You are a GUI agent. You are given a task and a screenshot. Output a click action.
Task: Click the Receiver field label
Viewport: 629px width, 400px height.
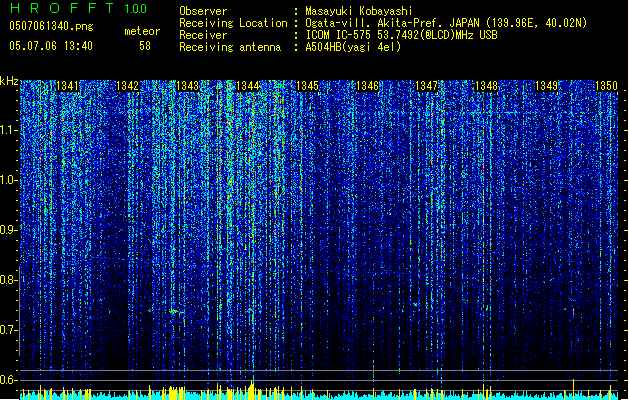pyautogui.click(x=203, y=35)
